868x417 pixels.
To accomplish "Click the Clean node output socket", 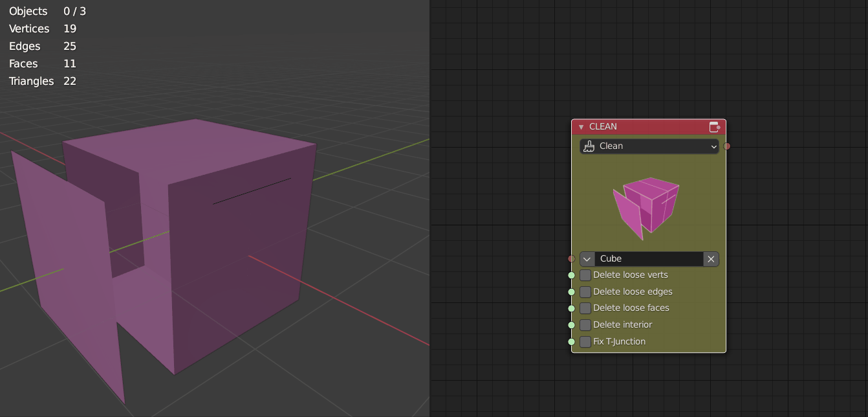I will click(727, 146).
